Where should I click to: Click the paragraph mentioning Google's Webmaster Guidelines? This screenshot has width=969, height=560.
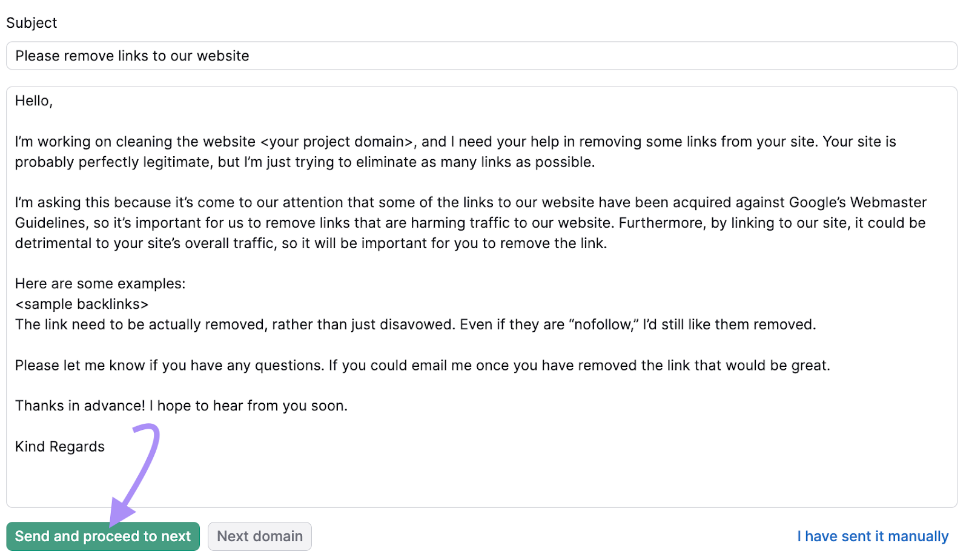(x=424, y=222)
